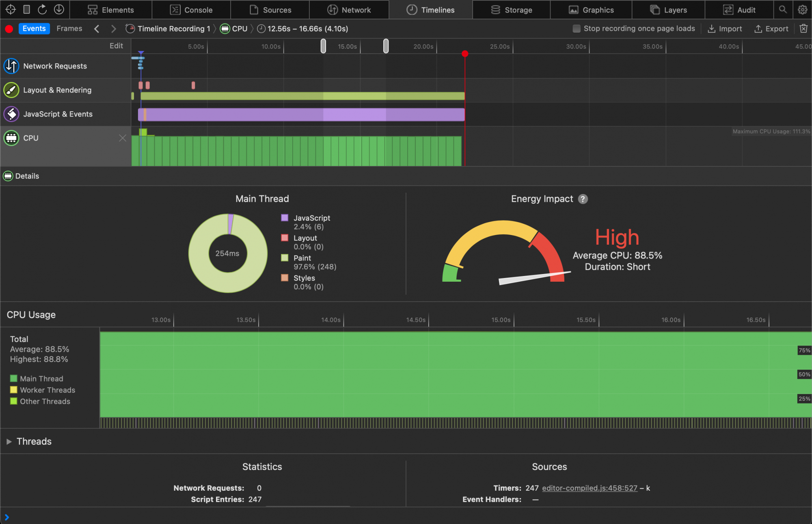Image resolution: width=812 pixels, height=524 pixels.
Task: Click the search magnifier icon
Action: pos(783,9)
